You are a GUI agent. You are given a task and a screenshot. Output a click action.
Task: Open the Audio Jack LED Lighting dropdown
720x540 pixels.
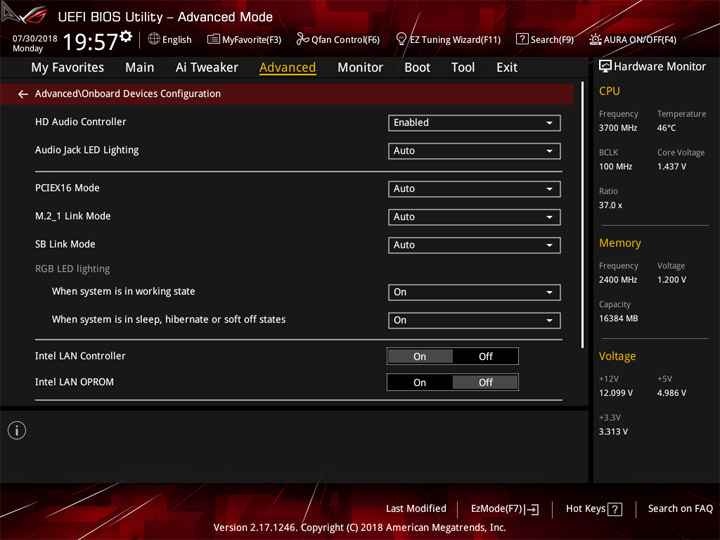pyautogui.click(x=474, y=151)
